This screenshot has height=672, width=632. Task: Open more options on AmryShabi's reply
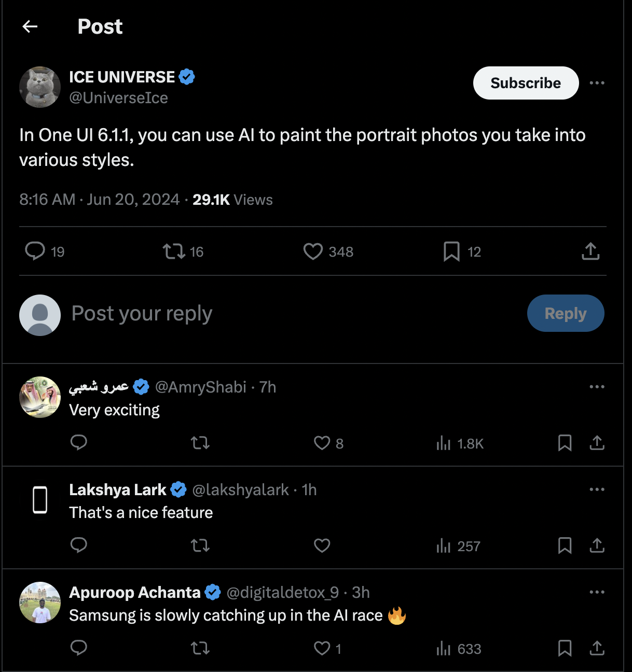597,387
